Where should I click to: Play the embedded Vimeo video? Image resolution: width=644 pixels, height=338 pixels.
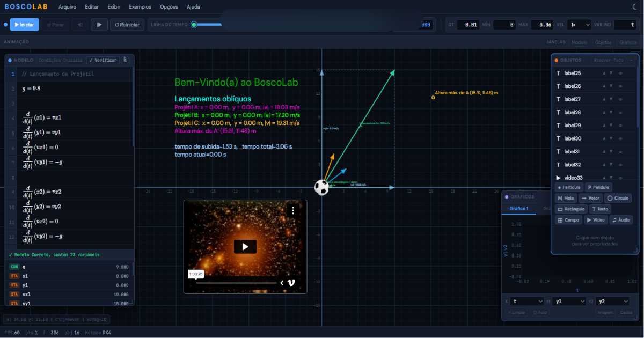coord(245,247)
